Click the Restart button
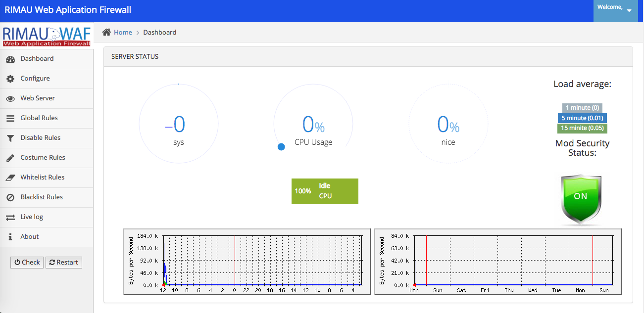This screenshot has height=313, width=644. [x=63, y=263]
